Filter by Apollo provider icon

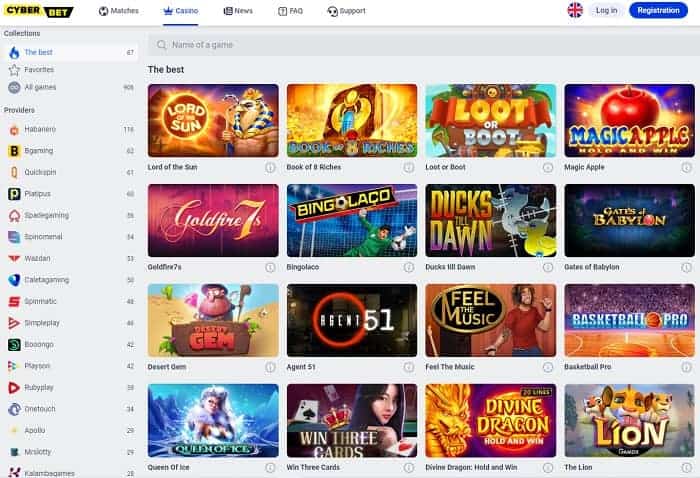click(14, 430)
